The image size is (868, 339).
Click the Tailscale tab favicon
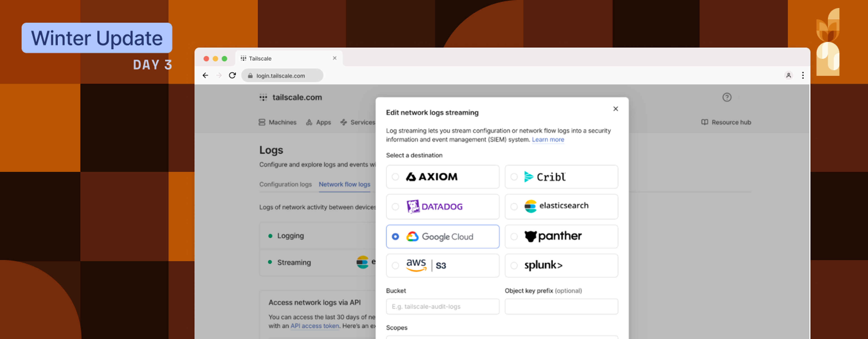click(243, 58)
